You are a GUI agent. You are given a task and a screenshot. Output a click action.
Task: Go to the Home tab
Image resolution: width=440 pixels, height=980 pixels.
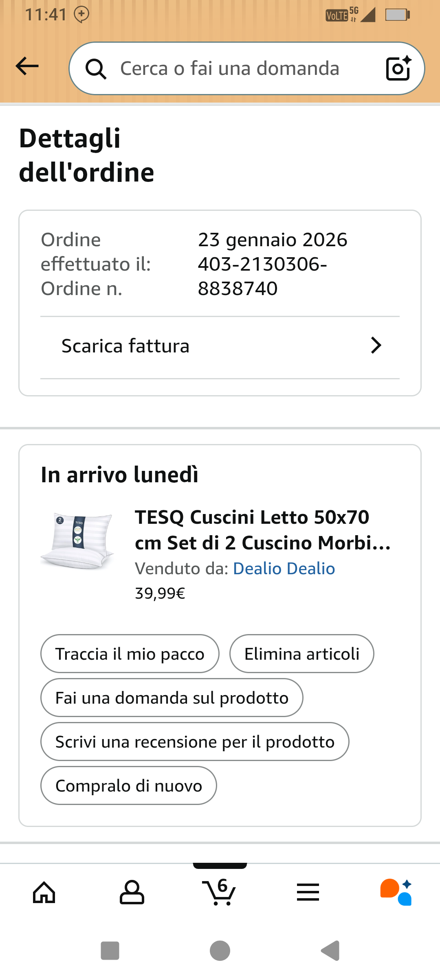44,892
